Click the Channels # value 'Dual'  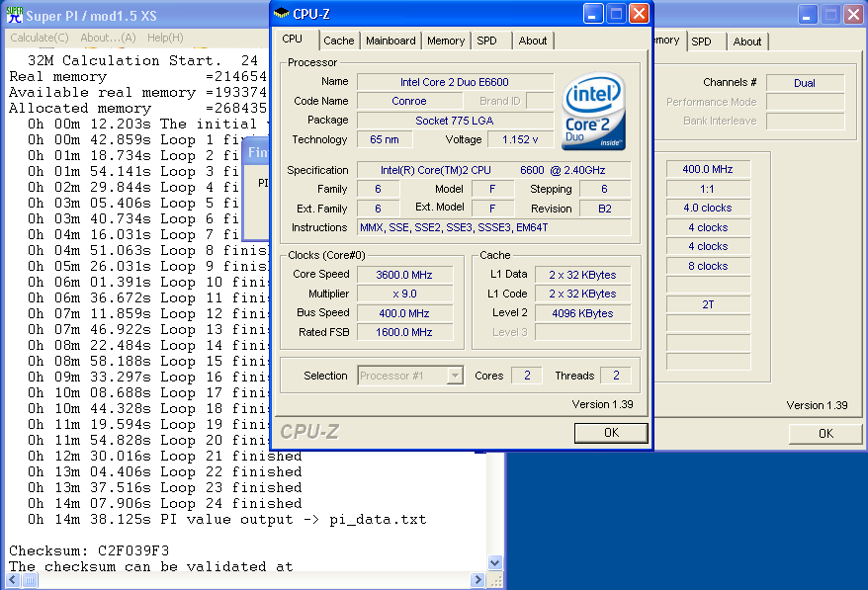(x=805, y=83)
